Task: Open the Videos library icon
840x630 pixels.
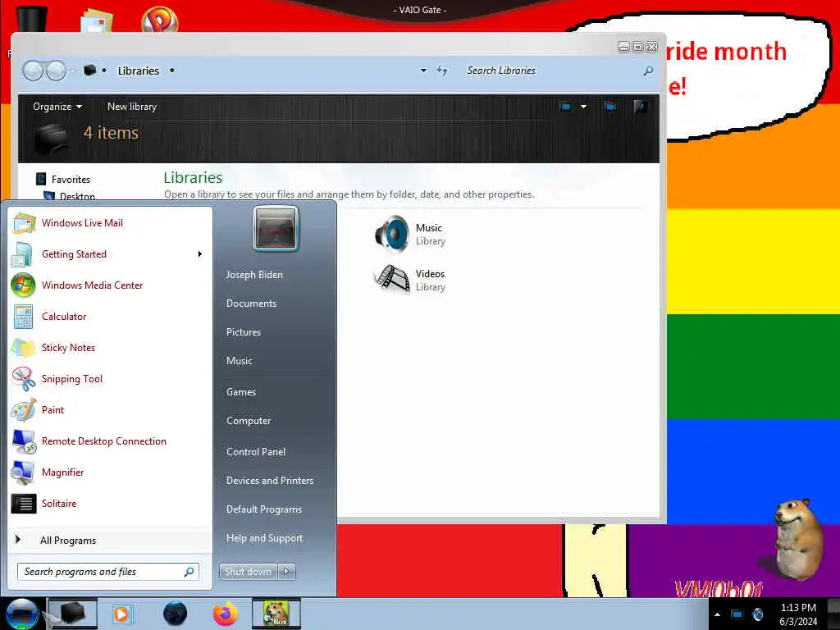Action: pyautogui.click(x=391, y=279)
